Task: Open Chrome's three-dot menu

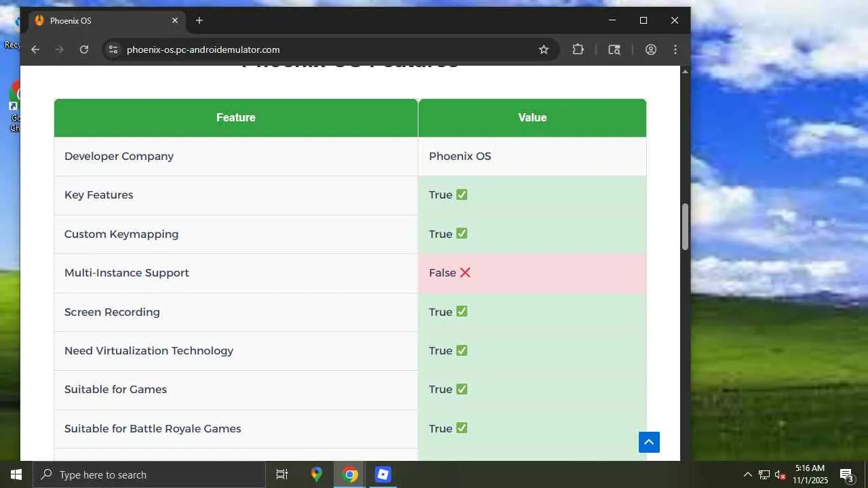Action: click(675, 49)
